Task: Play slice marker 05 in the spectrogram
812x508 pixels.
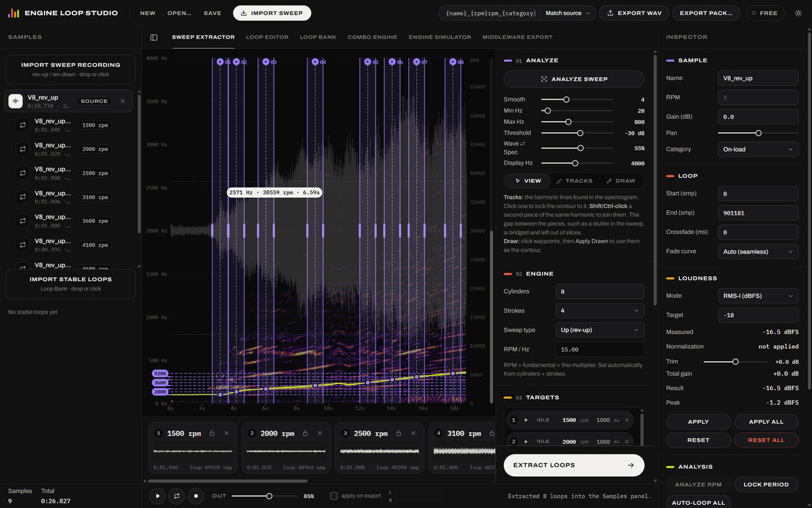Action: coord(367,62)
